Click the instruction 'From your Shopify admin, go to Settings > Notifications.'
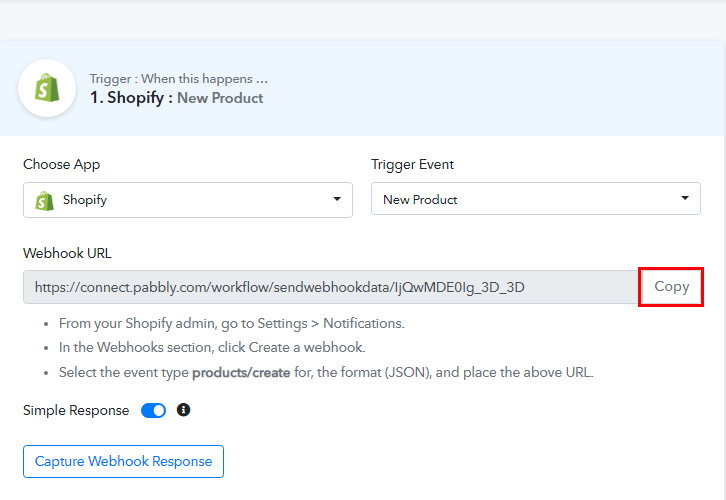This screenshot has height=500, width=726. click(232, 323)
